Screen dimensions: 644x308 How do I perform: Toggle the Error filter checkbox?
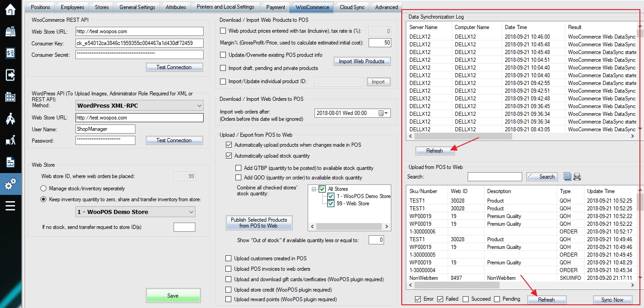pos(418,299)
